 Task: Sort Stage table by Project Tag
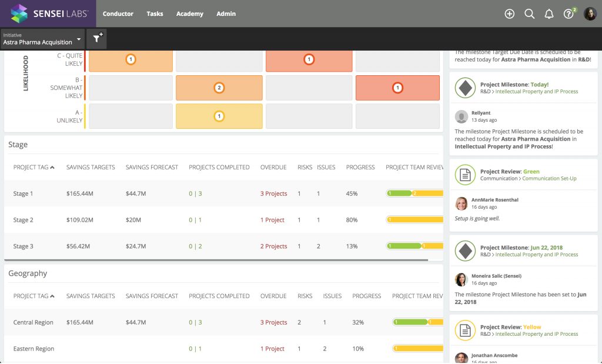coord(34,168)
